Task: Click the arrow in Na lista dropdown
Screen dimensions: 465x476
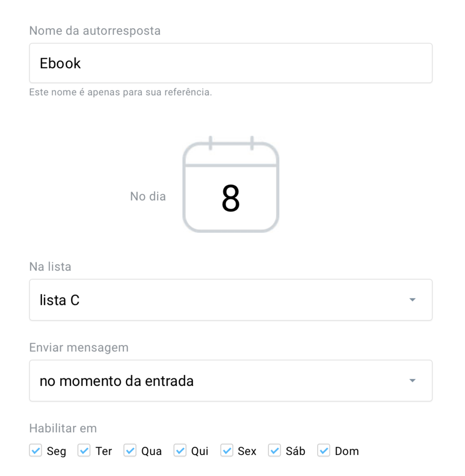Action: [412, 300]
